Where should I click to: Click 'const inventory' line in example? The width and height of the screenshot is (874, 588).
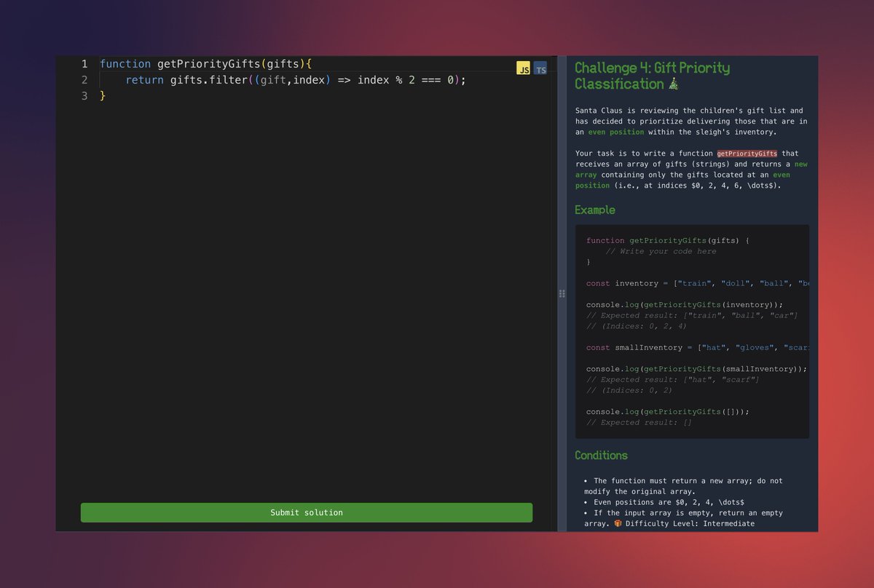[x=698, y=283]
